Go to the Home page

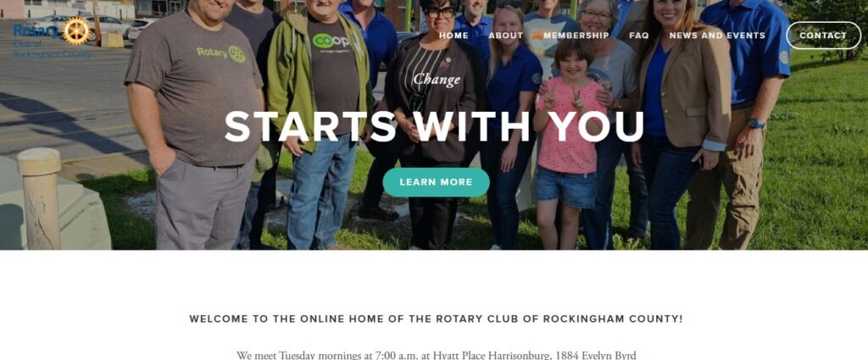(454, 36)
